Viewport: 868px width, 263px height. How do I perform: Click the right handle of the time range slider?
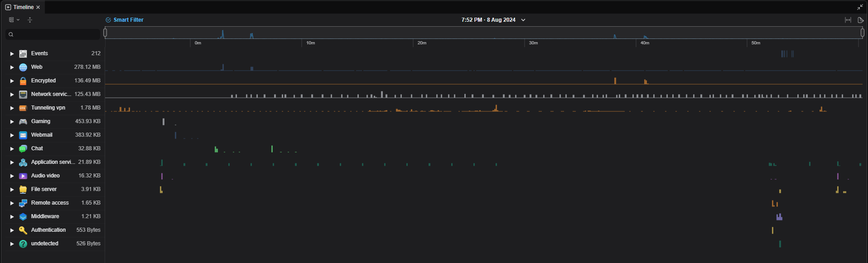click(x=863, y=32)
